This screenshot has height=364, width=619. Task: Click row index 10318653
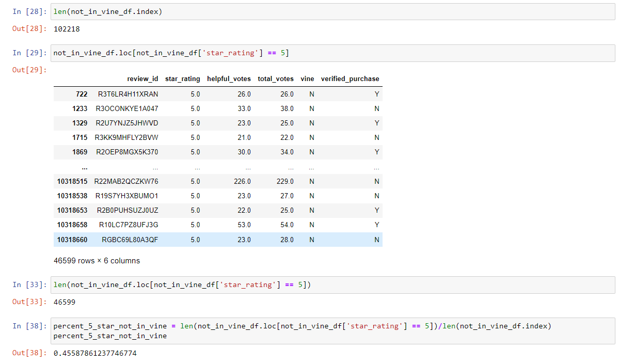pos(72,211)
